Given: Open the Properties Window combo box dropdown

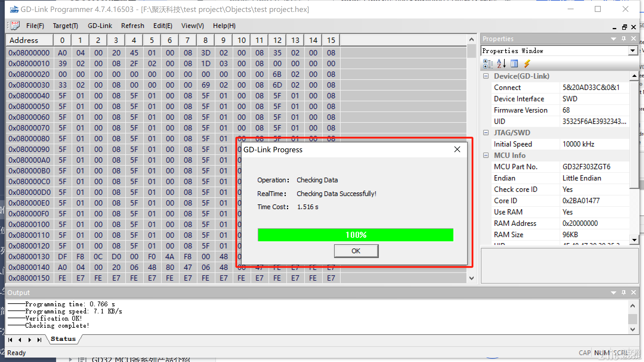Looking at the screenshot, I should click(x=632, y=51).
